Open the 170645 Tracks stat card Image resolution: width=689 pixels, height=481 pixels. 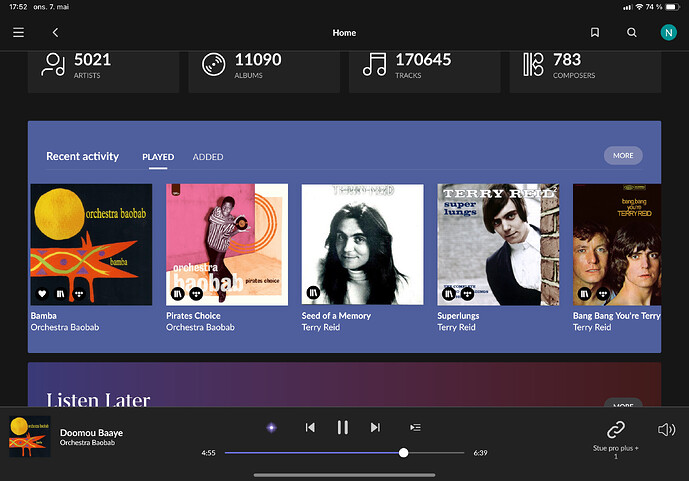[424, 72]
